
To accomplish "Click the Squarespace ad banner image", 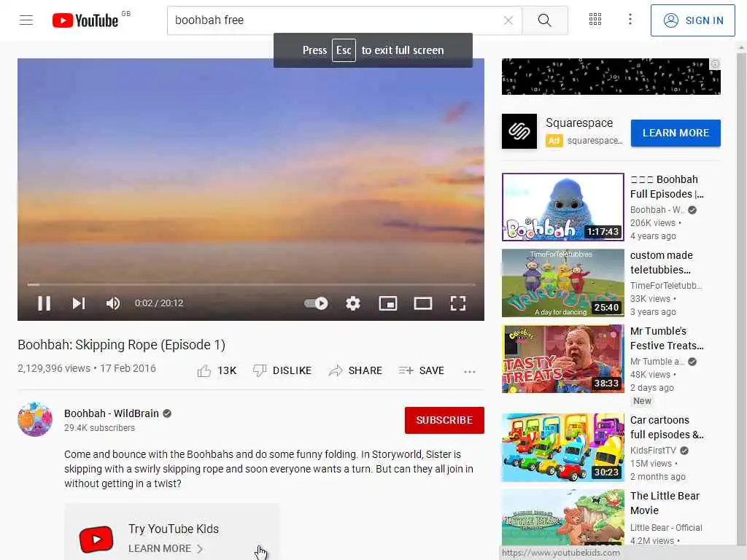I will pos(611,77).
